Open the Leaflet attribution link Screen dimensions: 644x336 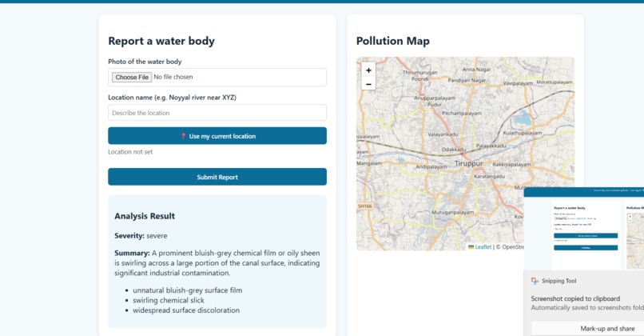(483, 246)
